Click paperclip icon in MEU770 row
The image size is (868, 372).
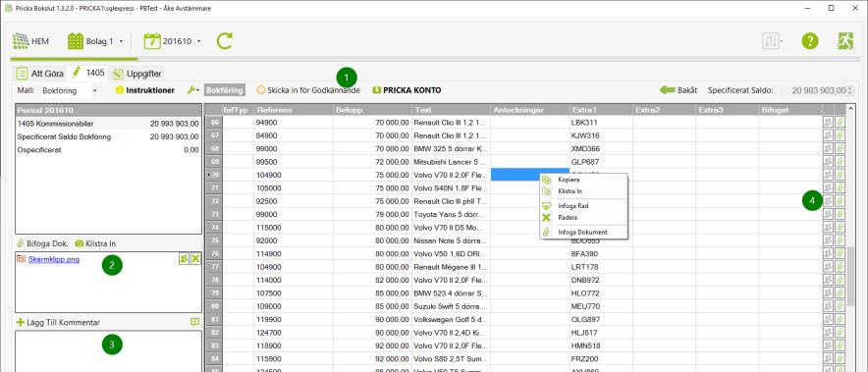(840, 306)
